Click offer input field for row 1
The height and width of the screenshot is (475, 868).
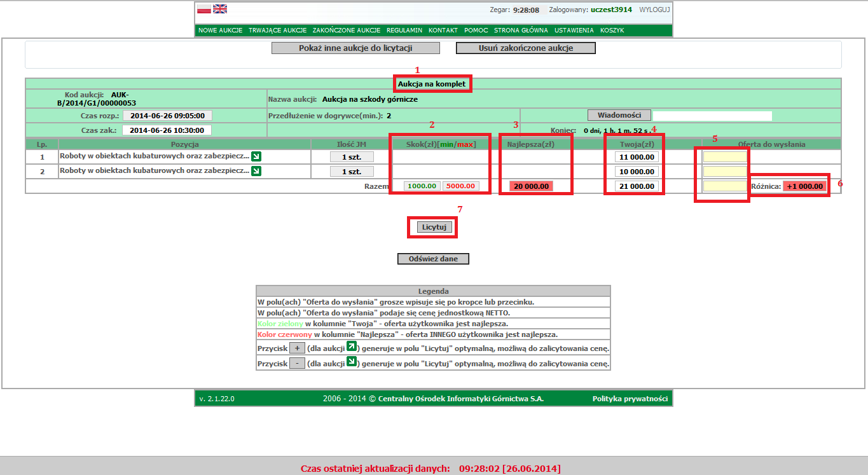pyautogui.click(x=725, y=156)
